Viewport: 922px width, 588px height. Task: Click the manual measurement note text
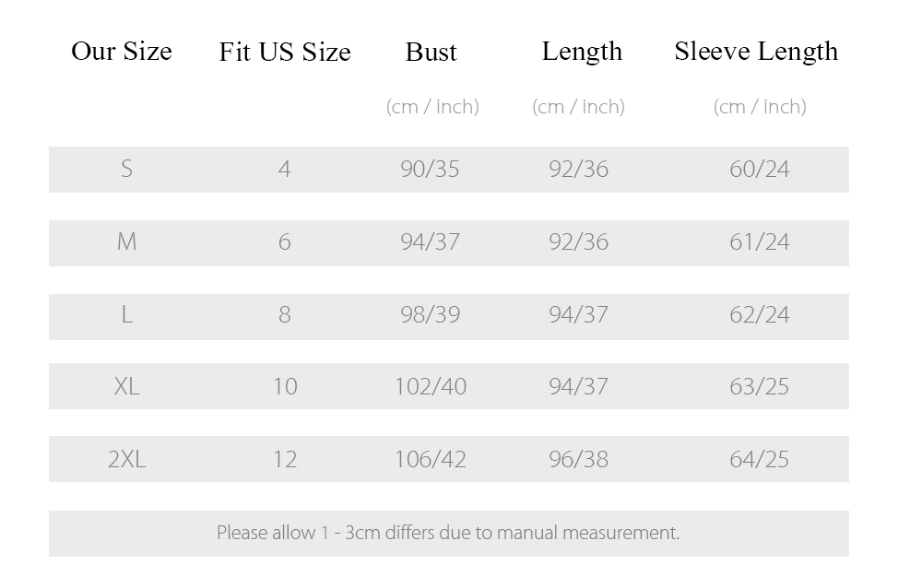tap(448, 533)
